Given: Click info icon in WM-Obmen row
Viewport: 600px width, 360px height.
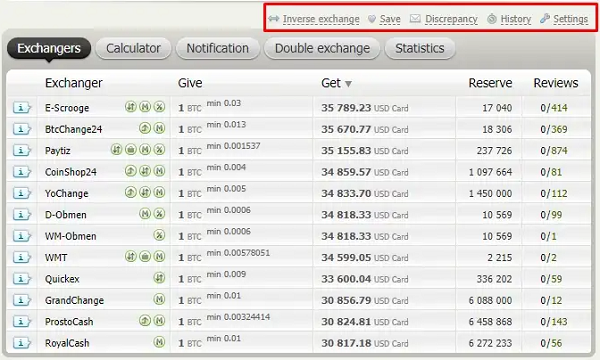Looking at the screenshot, I should 22,236.
